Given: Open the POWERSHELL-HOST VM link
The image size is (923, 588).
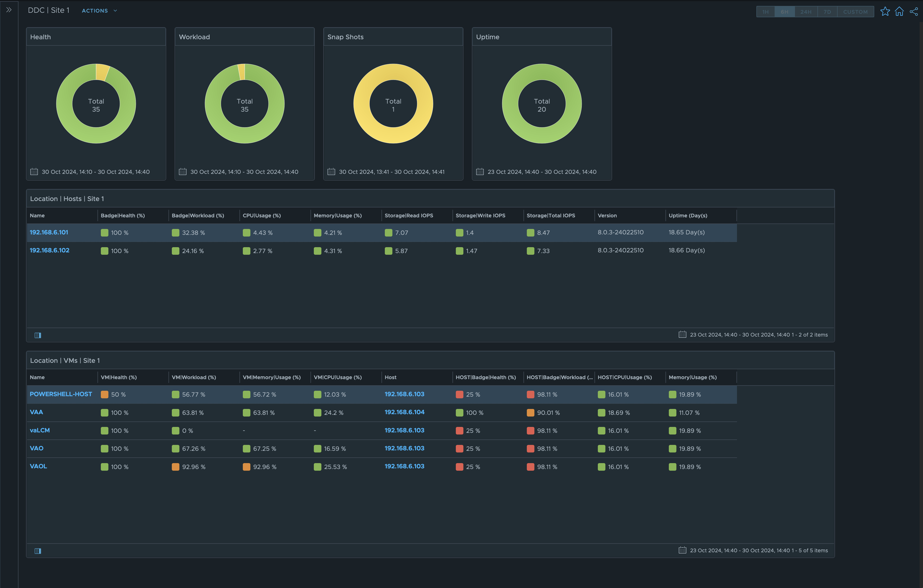Looking at the screenshot, I should coord(61,394).
